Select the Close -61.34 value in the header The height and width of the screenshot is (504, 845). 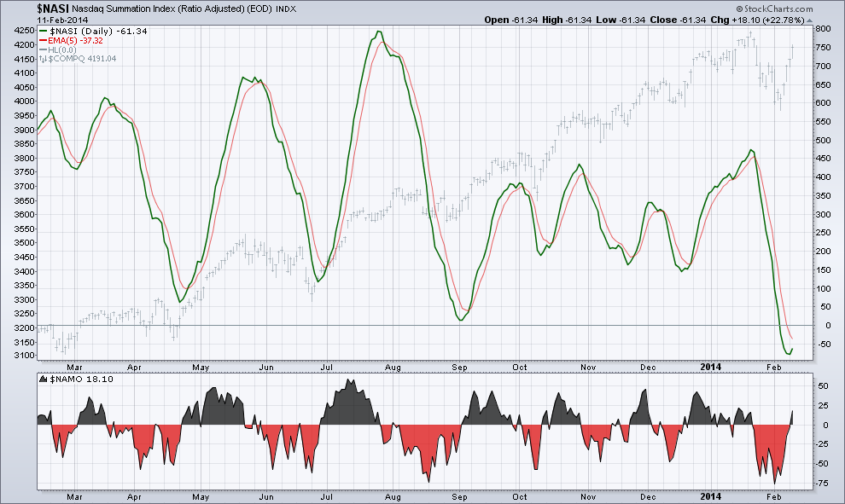[x=678, y=20]
